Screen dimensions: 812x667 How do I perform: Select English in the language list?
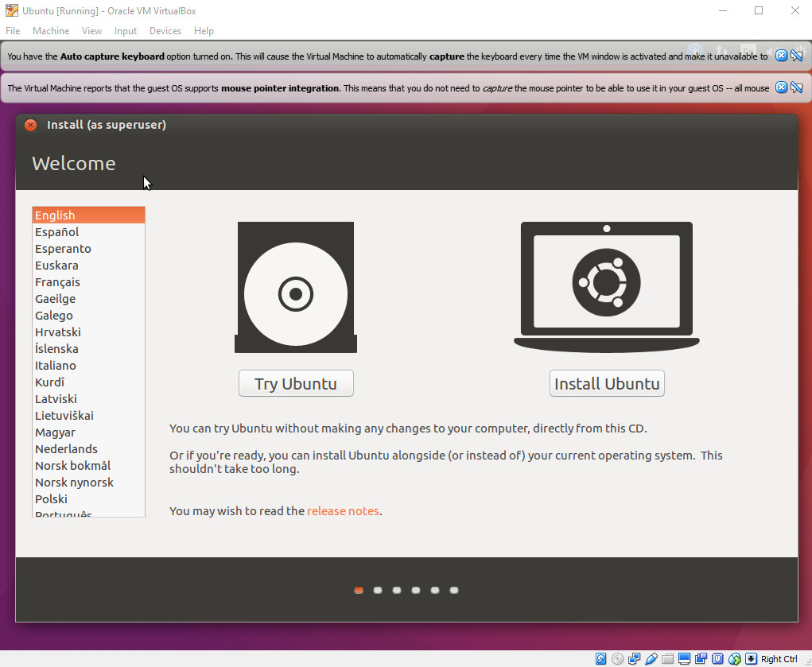pyautogui.click(x=88, y=215)
